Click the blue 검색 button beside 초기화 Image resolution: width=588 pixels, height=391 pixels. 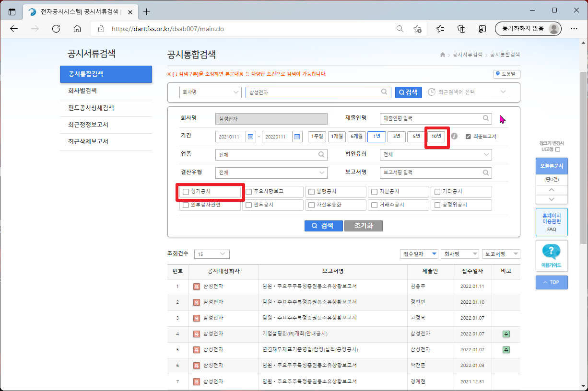click(x=323, y=226)
